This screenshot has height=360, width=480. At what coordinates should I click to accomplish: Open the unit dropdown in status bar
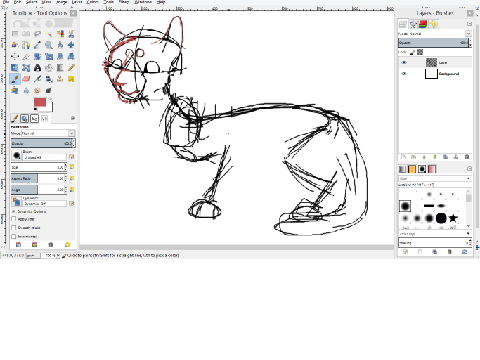tap(33, 255)
